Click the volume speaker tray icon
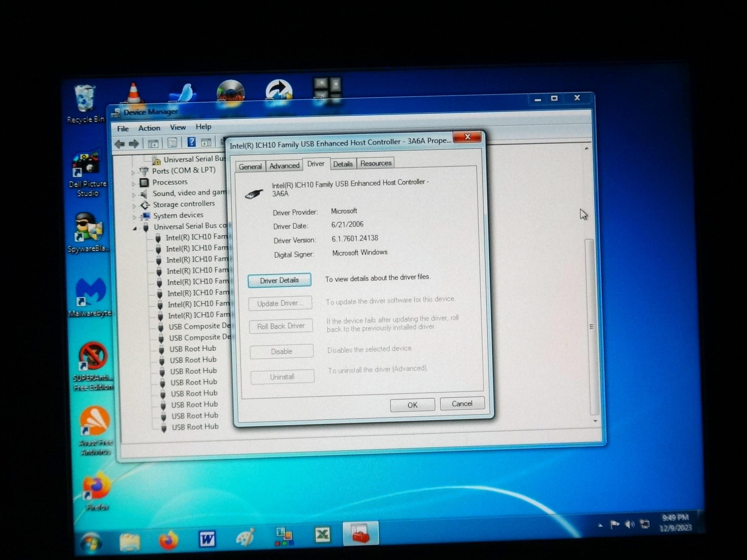747x560 pixels. [x=629, y=524]
